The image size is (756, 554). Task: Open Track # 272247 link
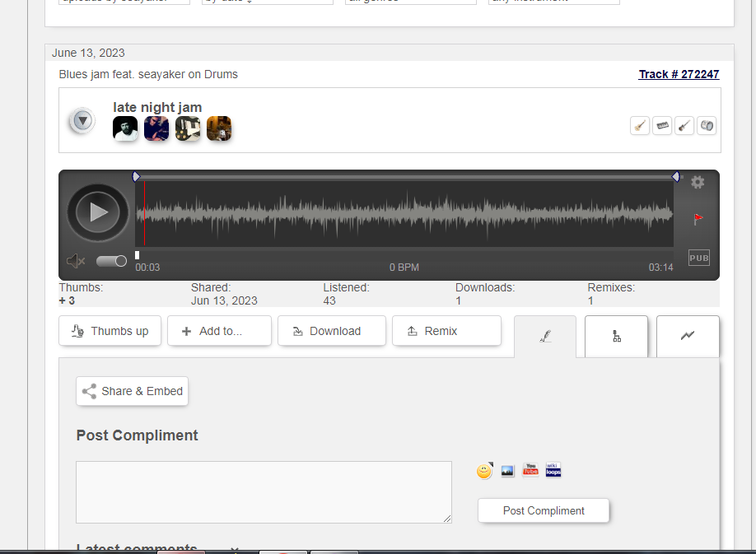679,74
